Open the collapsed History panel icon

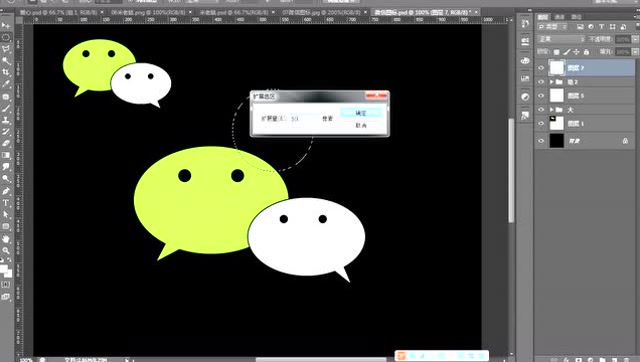(x=525, y=24)
